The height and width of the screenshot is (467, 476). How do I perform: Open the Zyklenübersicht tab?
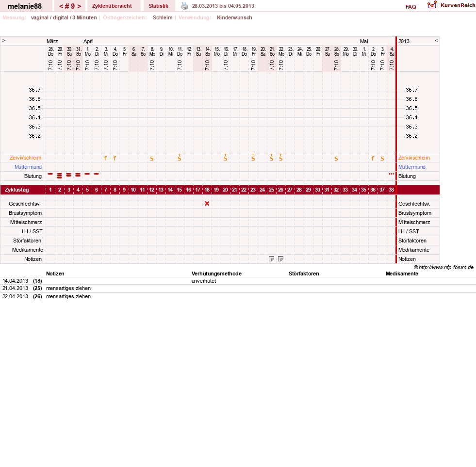point(112,6)
